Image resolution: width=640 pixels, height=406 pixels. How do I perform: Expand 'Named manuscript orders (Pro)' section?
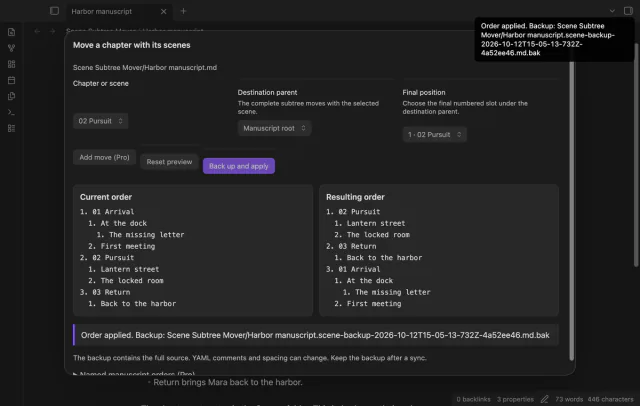point(134,374)
